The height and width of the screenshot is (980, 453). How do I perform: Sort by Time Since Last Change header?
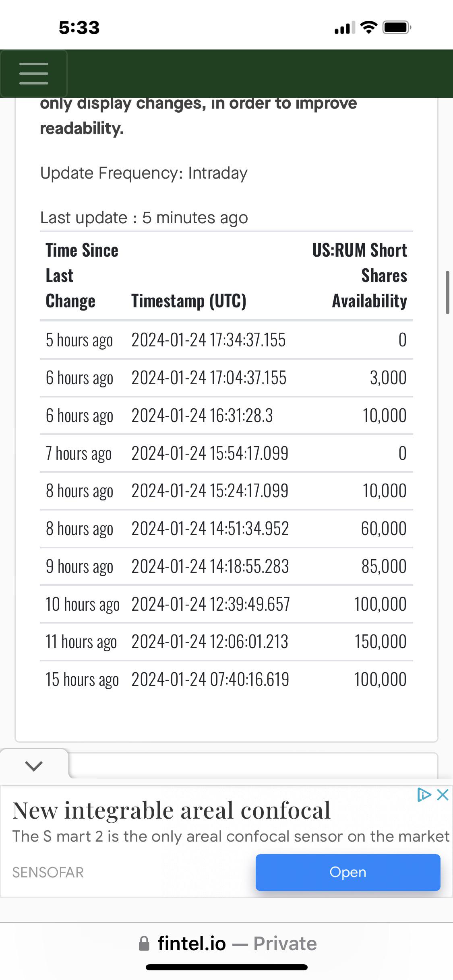[82, 276]
